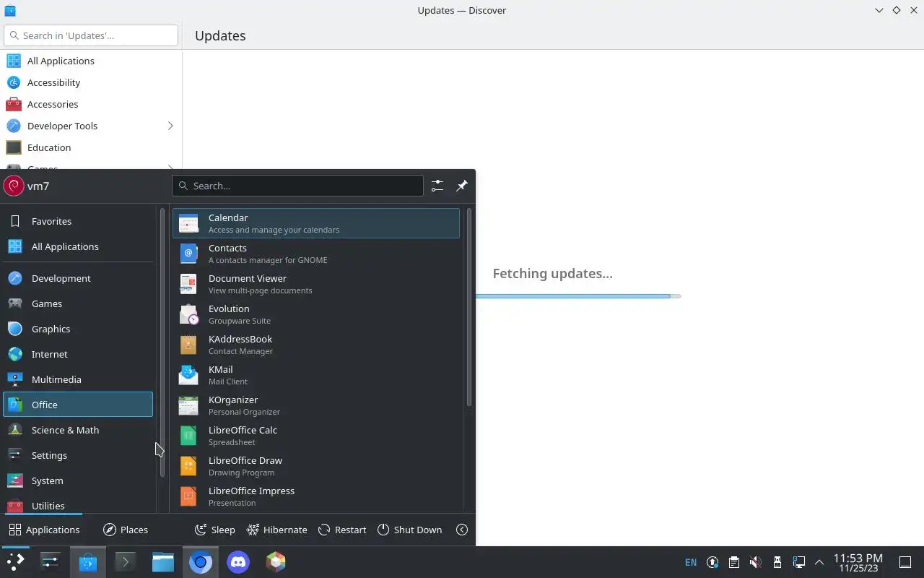Open Accessories category in Discover

tap(91, 104)
